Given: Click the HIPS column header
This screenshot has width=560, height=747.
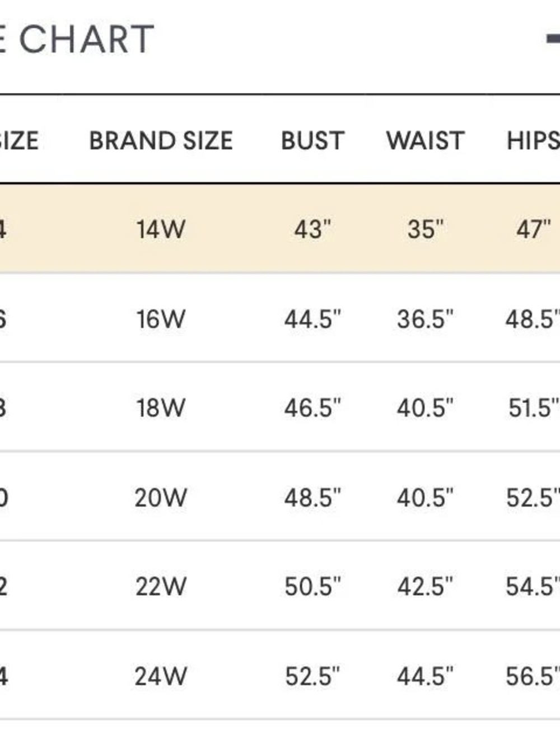Looking at the screenshot, I should coord(533,141).
